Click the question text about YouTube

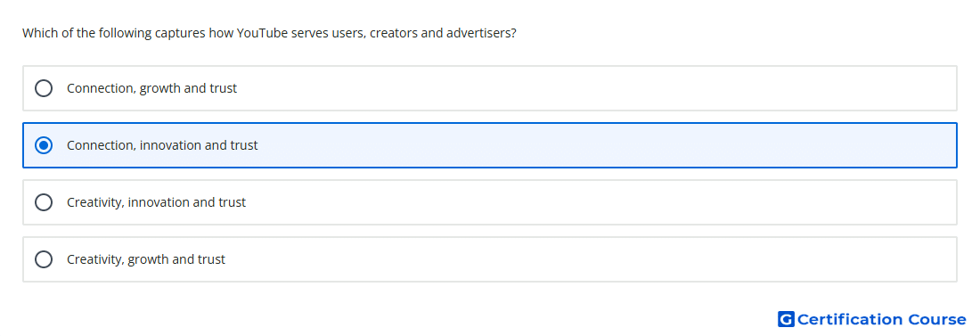(x=269, y=33)
